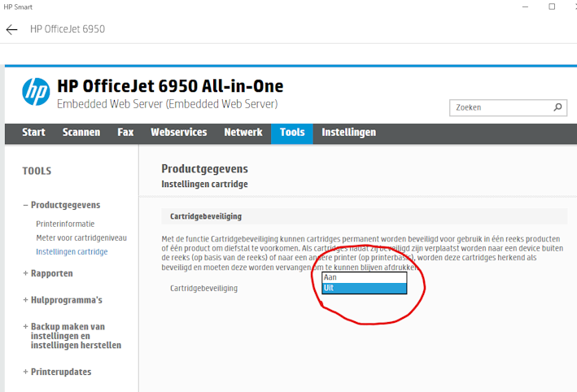Click the HP logo icon

pyautogui.click(x=36, y=92)
